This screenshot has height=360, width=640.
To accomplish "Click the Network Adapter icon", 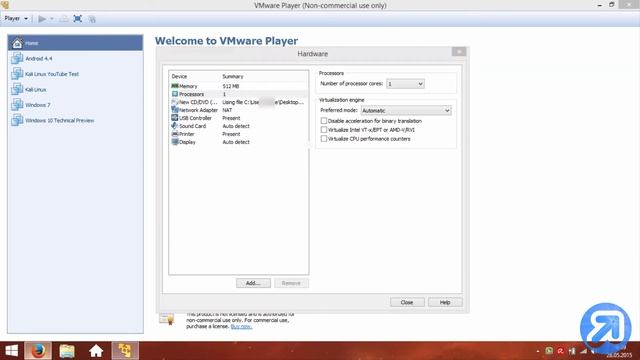I will 175,110.
